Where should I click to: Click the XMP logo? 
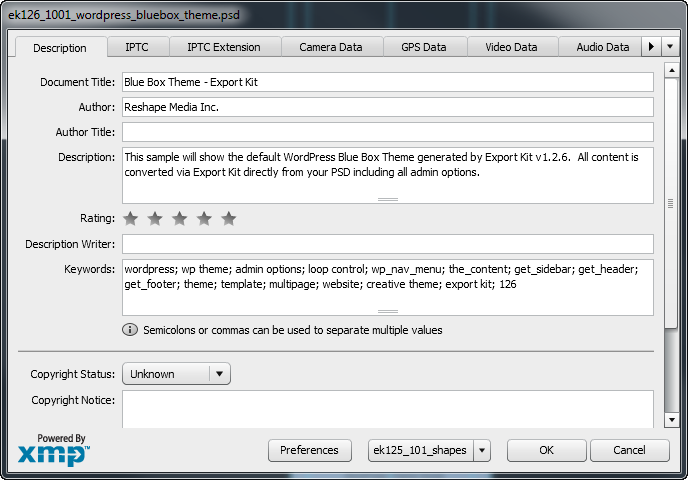[54, 454]
